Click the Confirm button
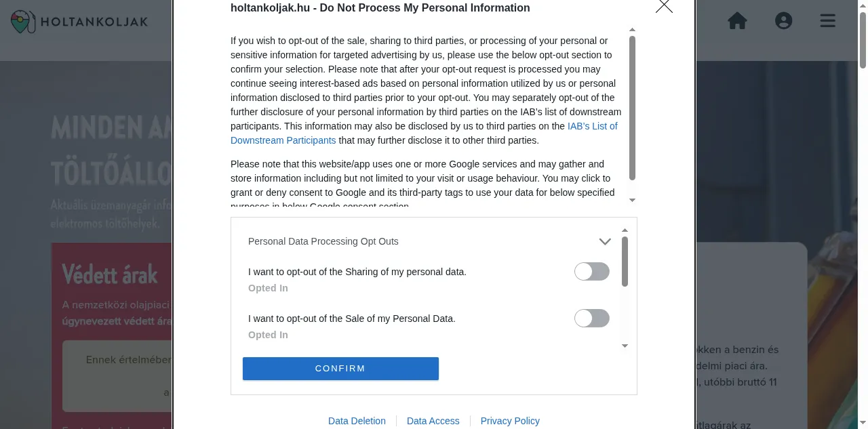This screenshot has width=868, height=429. tap(340, 369)
